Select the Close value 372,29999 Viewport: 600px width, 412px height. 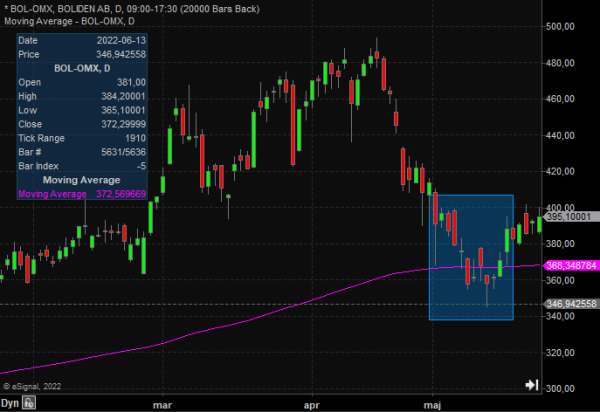coord(123,124)
